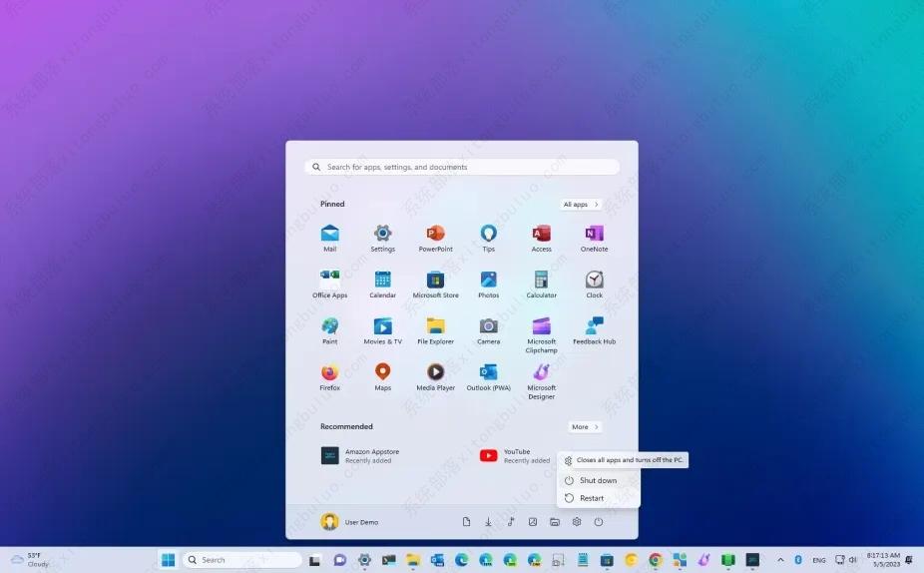Viewport: 924px width, 573px height.
Task: Open Settings gear in Start bottom row
Action: point(577,522)
